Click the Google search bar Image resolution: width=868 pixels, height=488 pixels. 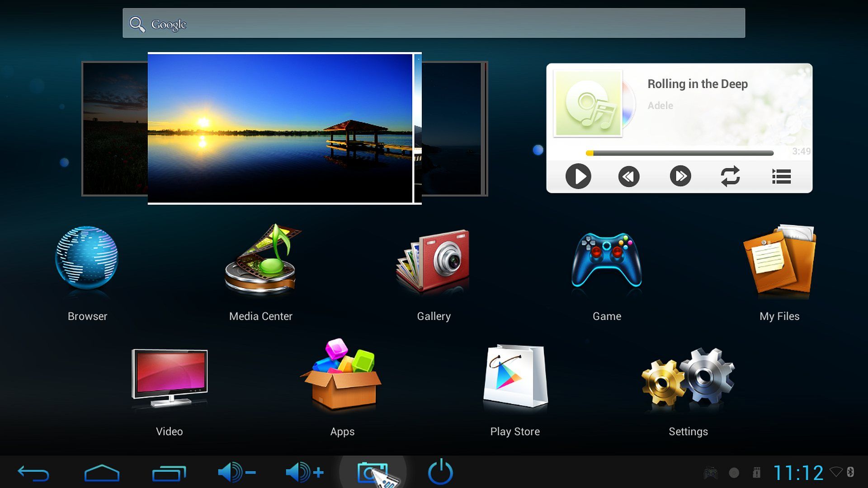pyautogui.click(x=433, y=23)
